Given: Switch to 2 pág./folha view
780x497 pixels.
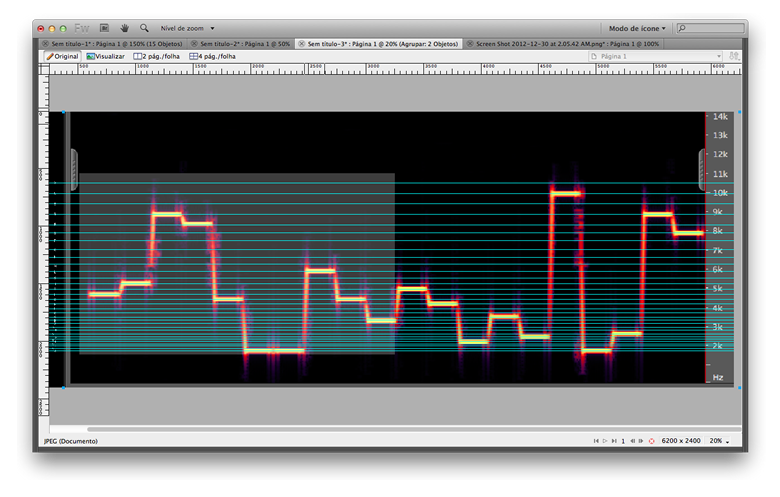Looking at the screenshot, I should coord(156,56).
